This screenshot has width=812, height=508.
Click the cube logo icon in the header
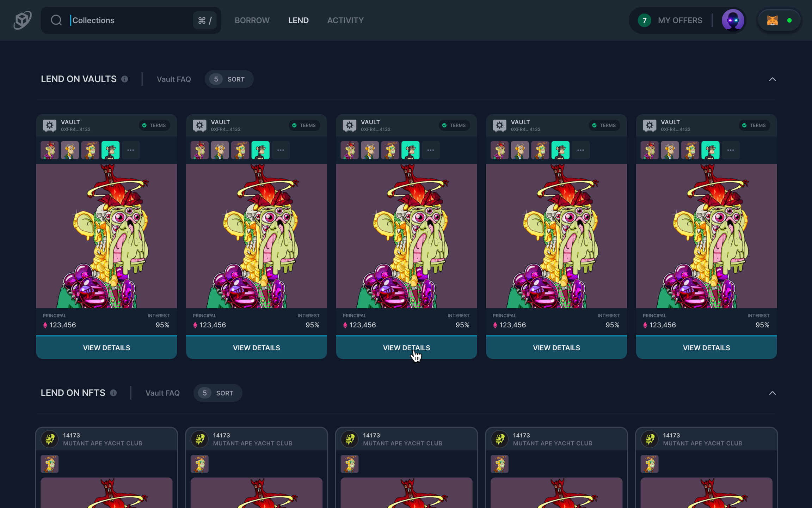click(x=23, y=20)
